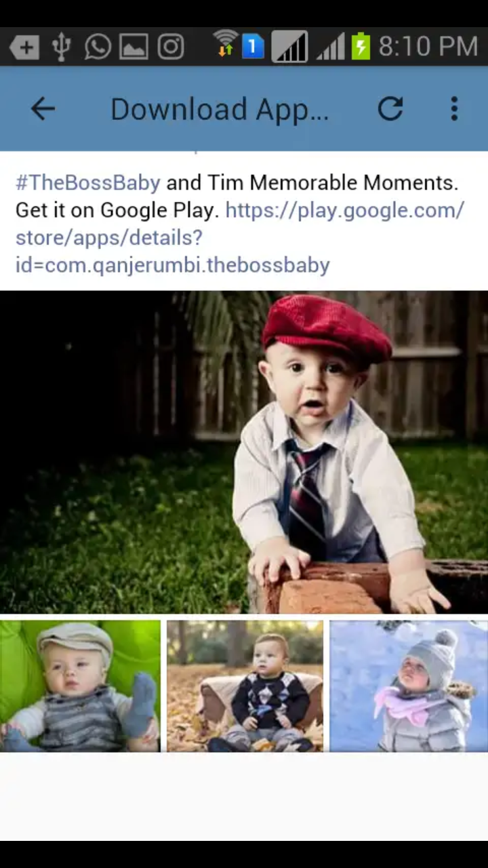Open the baby in winter hat thumbnail
The image size is (488, 868).
[x=409, y=686]
